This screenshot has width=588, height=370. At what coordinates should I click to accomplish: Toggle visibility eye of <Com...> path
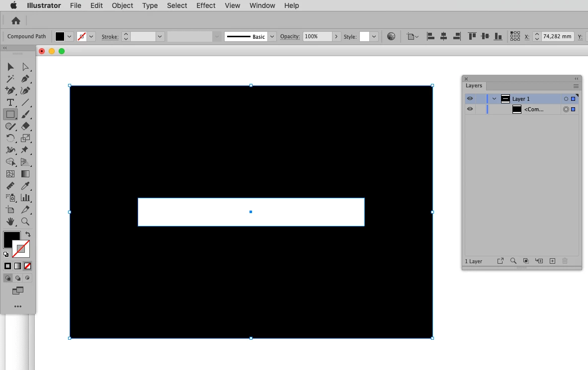(x=470, y=109)
